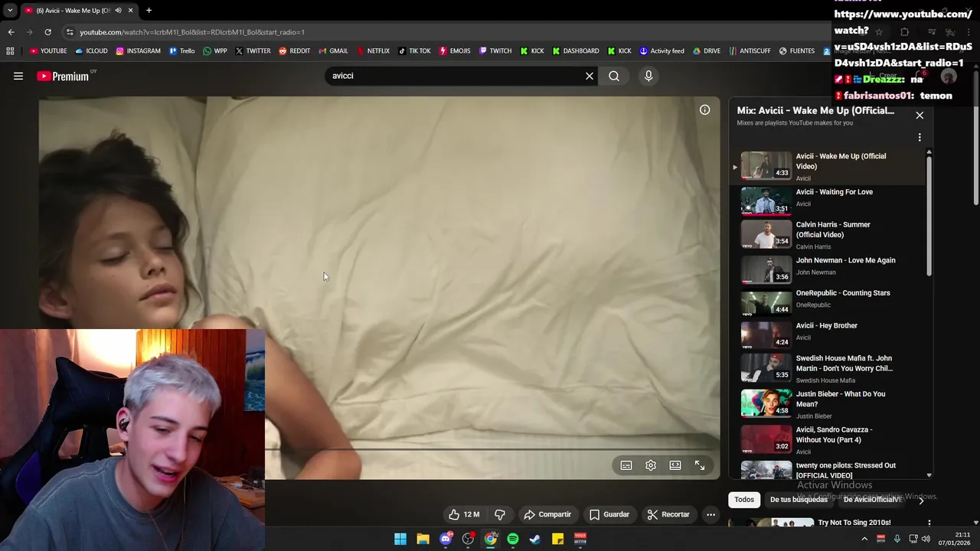Screen dimensions: 980x551
Task: Open the tab search dropdown
Action: tap(10, 11)
